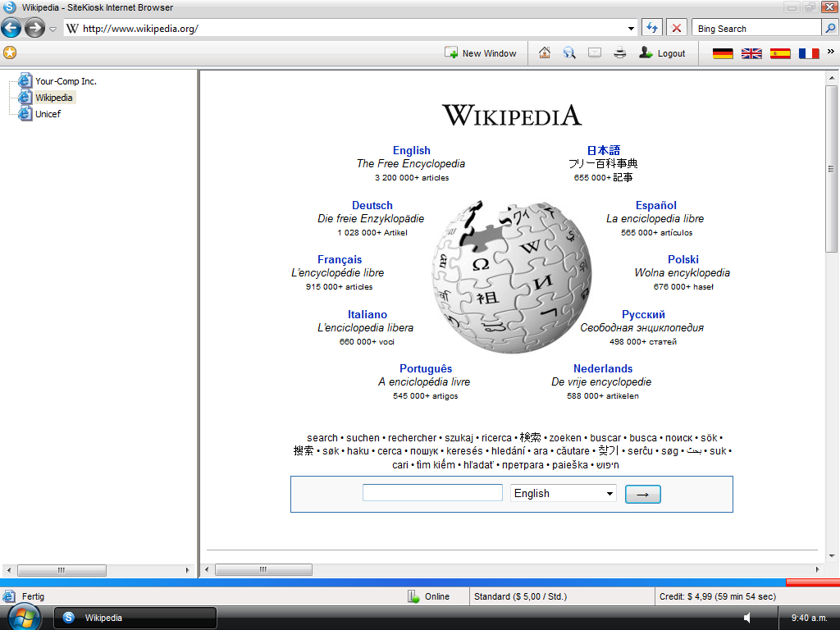This screenshot has height=630, width=840.
Task: Click the Bing Search magnifier icon
Action: tap(830, 28)
